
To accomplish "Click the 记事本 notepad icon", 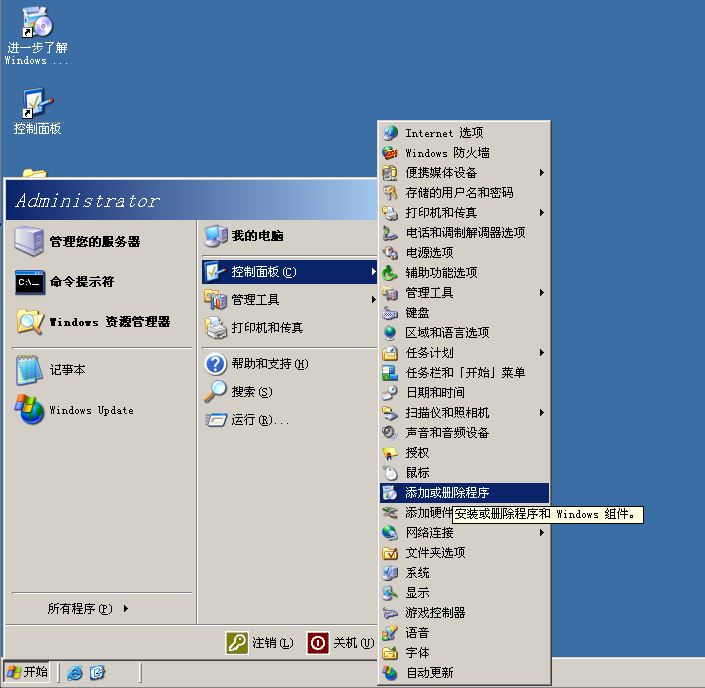I will pos(30,370).
